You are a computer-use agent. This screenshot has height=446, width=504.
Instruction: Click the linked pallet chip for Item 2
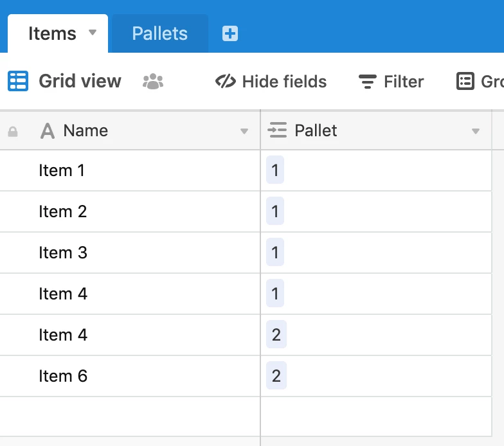click(275, 211)
